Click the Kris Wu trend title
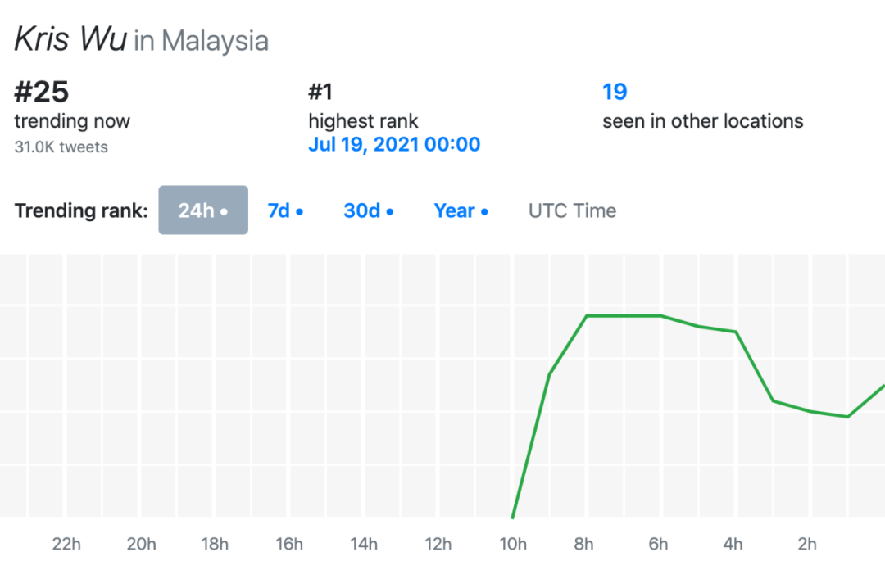 point(70,39)
